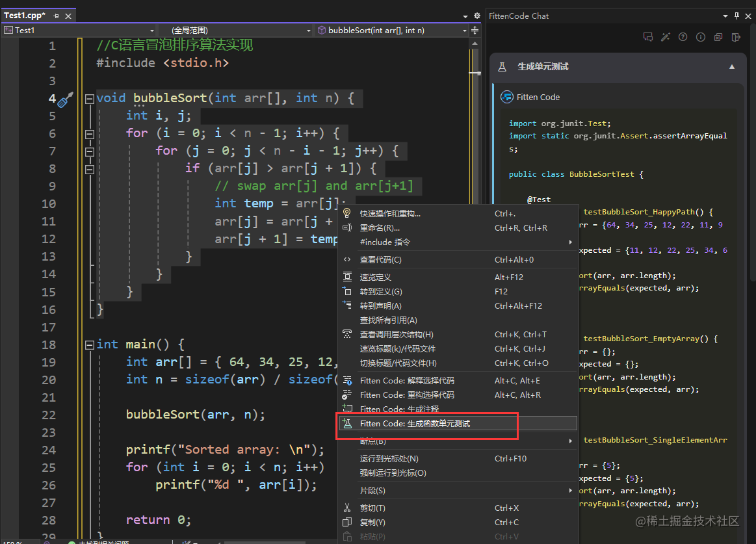Click the code brackets icon beside 查看代码
Screen dimensions: 756x544
point(347,259)
